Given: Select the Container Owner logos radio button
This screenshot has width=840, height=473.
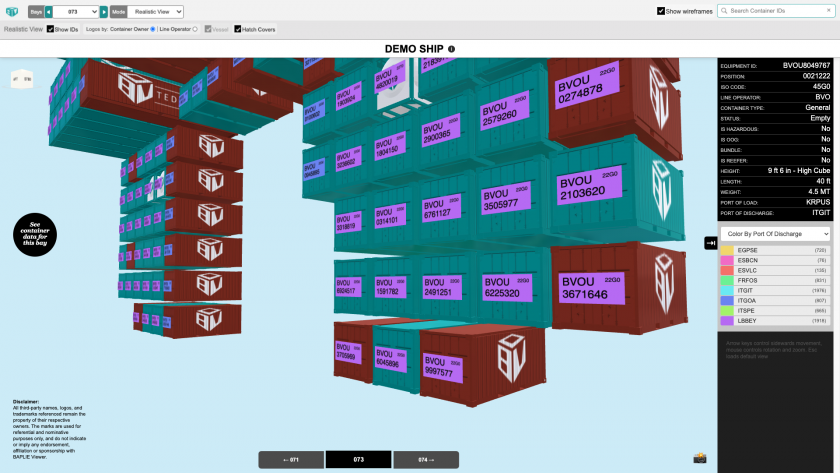Looking at the screenshot, I should (x=153, y=29).
